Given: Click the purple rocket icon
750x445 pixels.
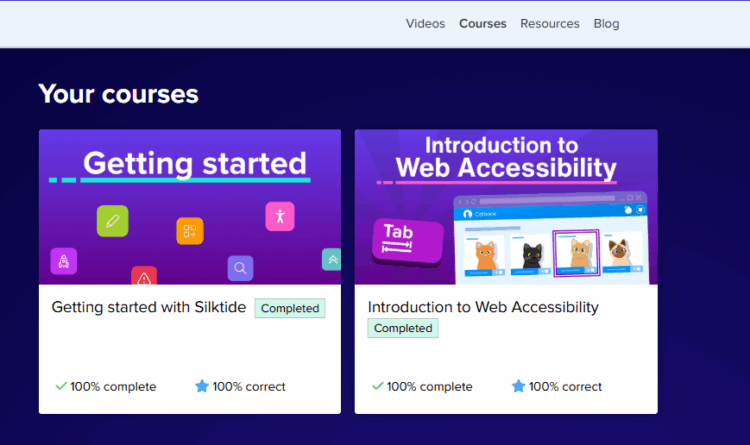Looking at the screenshot, I should [x=64, y=262].
